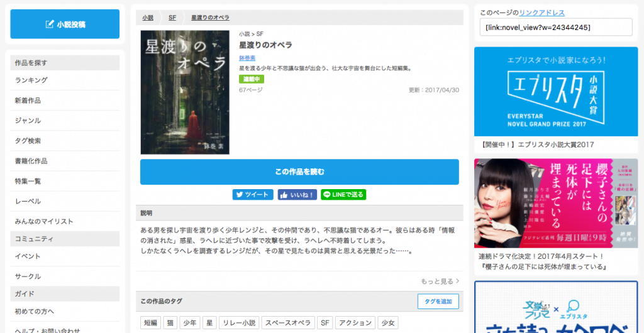Select the 猫 tag
This screenshot has height=333, width=644.
click(x=170, y=323)
